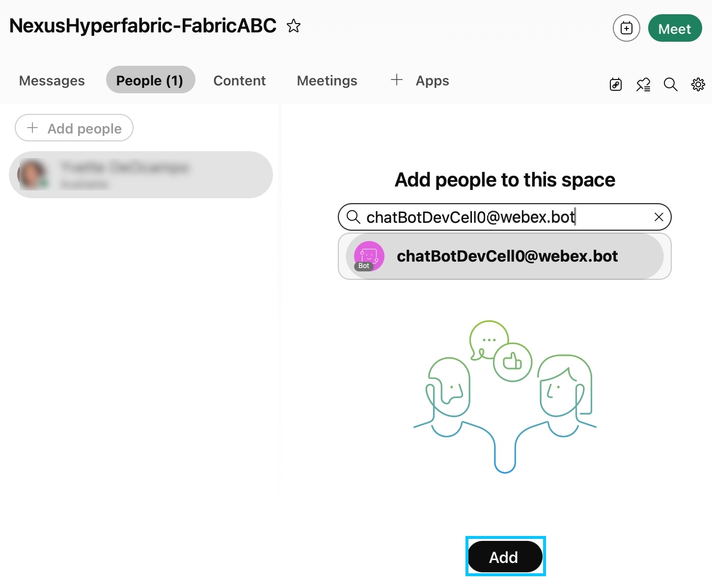
Task: Click the Bot avatar in the suggestion
Action: pos(368,256)
